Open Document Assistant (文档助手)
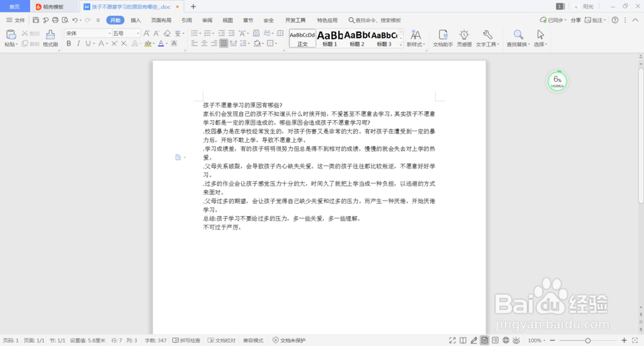644x346 pixels. (x=443, y=38)
